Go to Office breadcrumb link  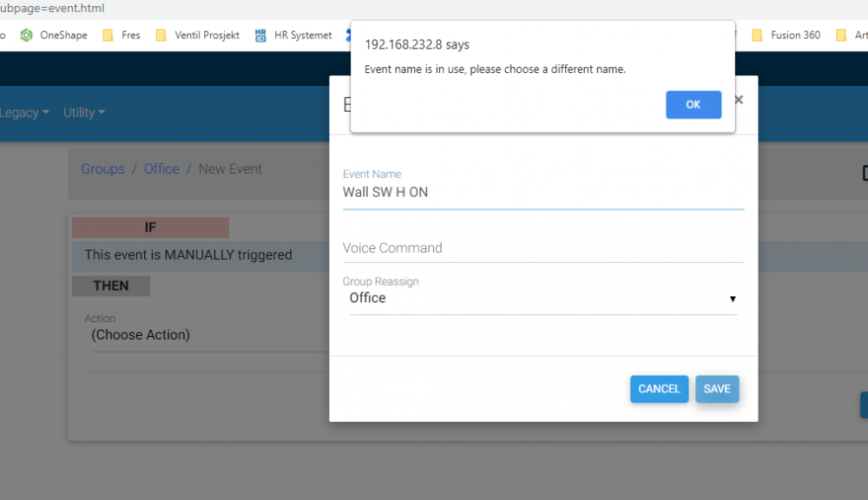pyautogui.click(x=161, y=169)
